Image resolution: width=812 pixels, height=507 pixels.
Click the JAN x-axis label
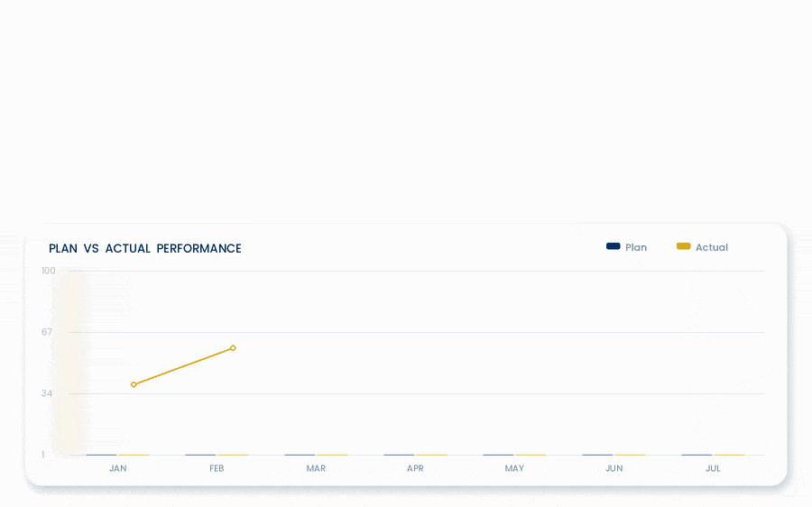[117, 468]
